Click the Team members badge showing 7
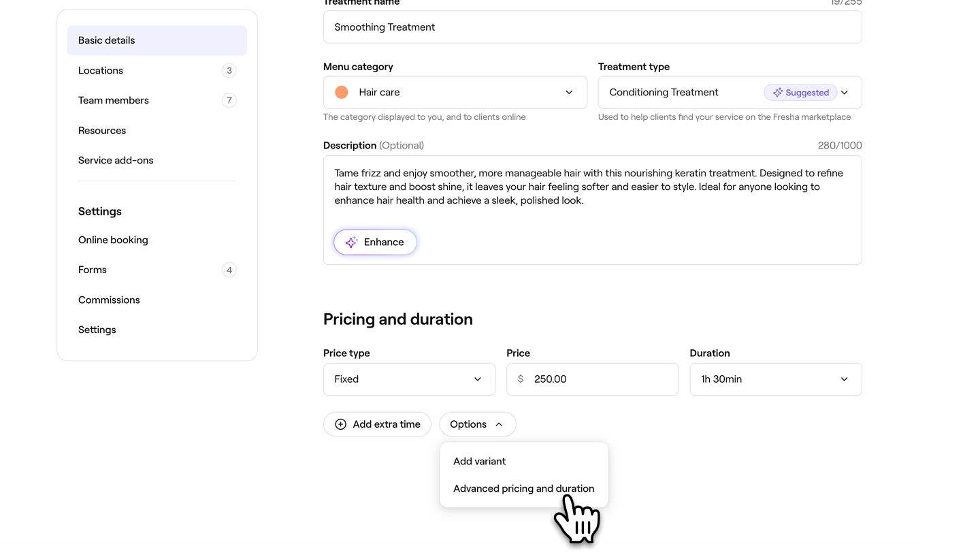Image resolution: width=980 pixels, height=553 pixels. coord(229,100)
